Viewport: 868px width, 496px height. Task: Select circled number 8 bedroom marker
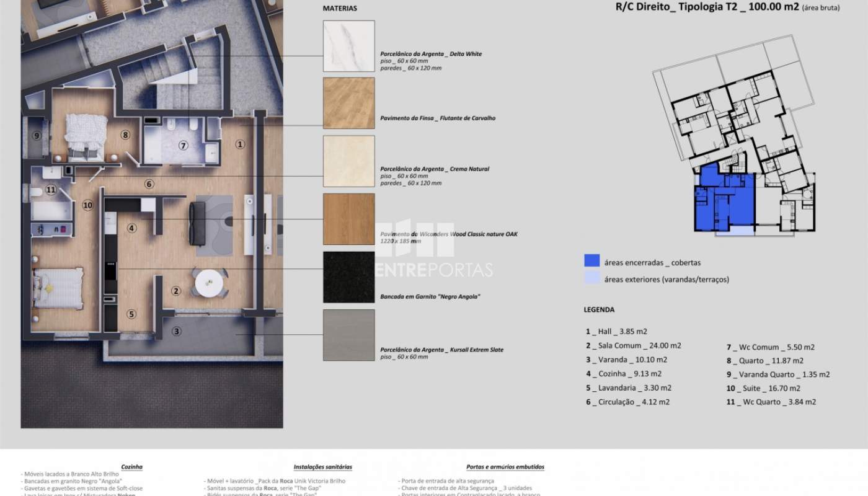tap(125, 135)
